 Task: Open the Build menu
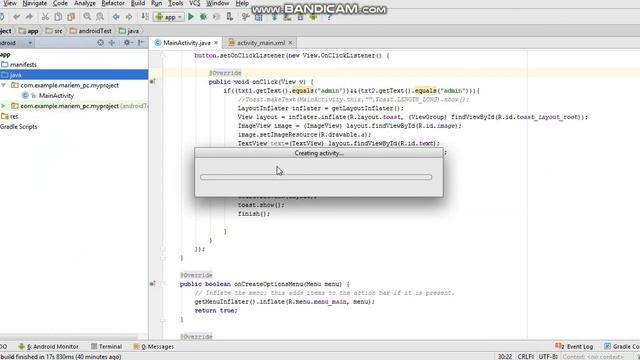pyautogui.click(x=138, y=3)
